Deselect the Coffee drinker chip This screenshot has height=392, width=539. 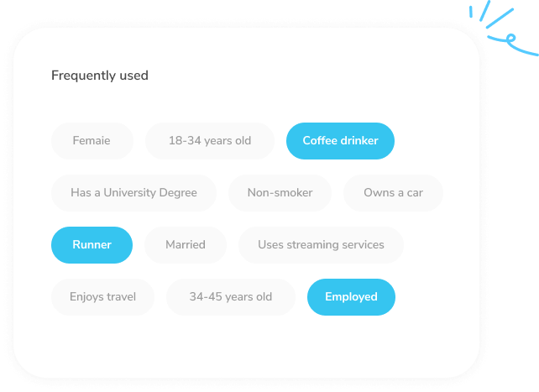[340, 141]
